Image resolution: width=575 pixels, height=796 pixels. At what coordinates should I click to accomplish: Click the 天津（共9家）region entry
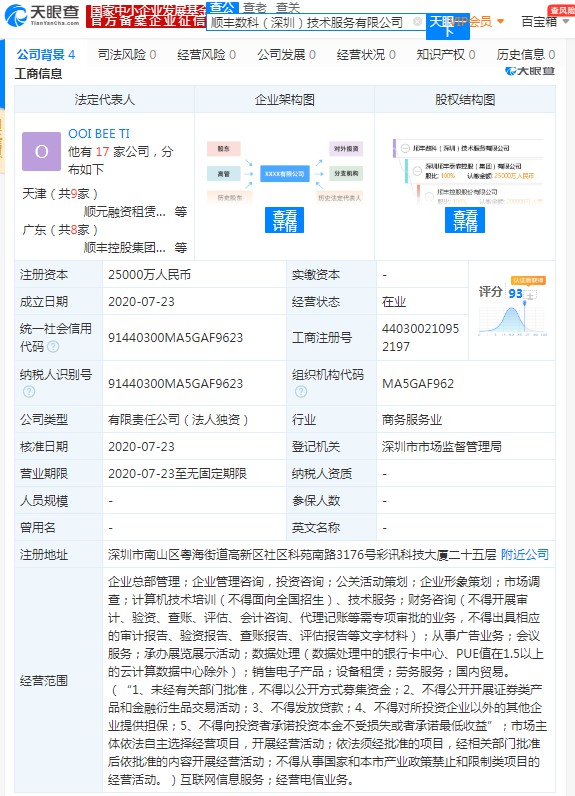(60, 193)
